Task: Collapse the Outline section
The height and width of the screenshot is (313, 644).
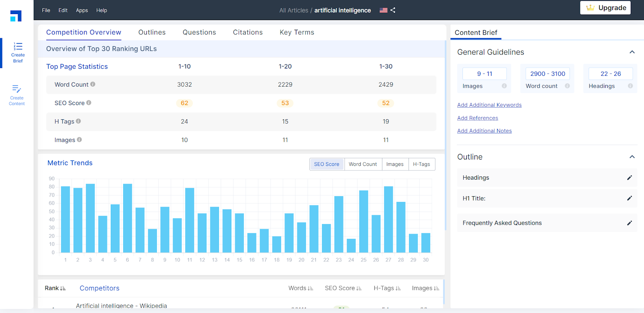Action: (x=632, y=157)
